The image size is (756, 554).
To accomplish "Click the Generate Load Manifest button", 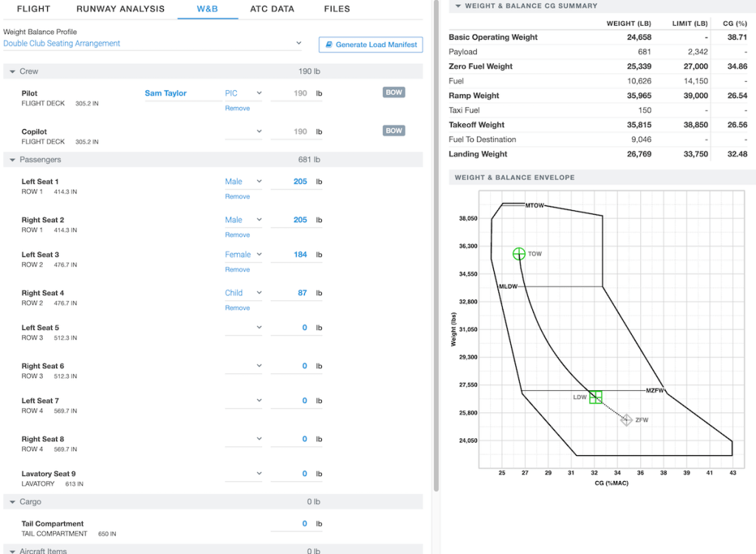I will coord(369,44).
